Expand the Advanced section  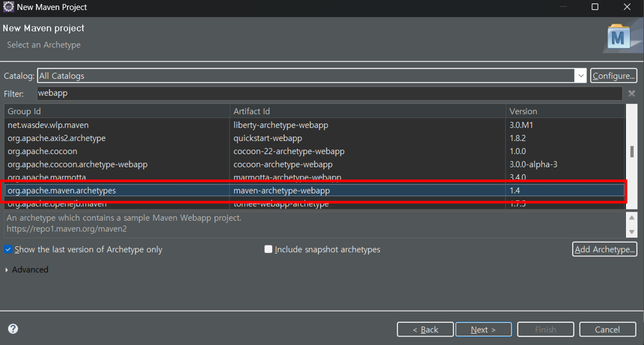[x=7, y=270]
